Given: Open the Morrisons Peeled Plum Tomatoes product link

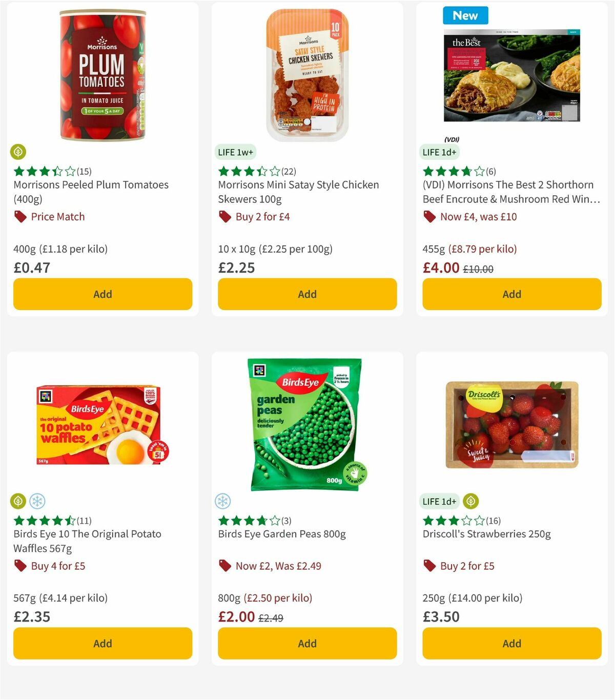Looking at the screenshot, I should [x=91, y=192].
